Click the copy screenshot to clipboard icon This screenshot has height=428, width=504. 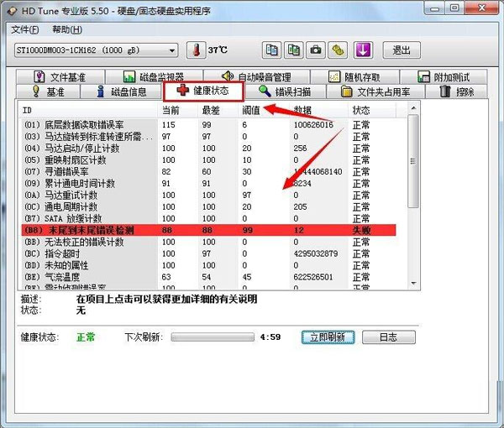tap(294, 50)
